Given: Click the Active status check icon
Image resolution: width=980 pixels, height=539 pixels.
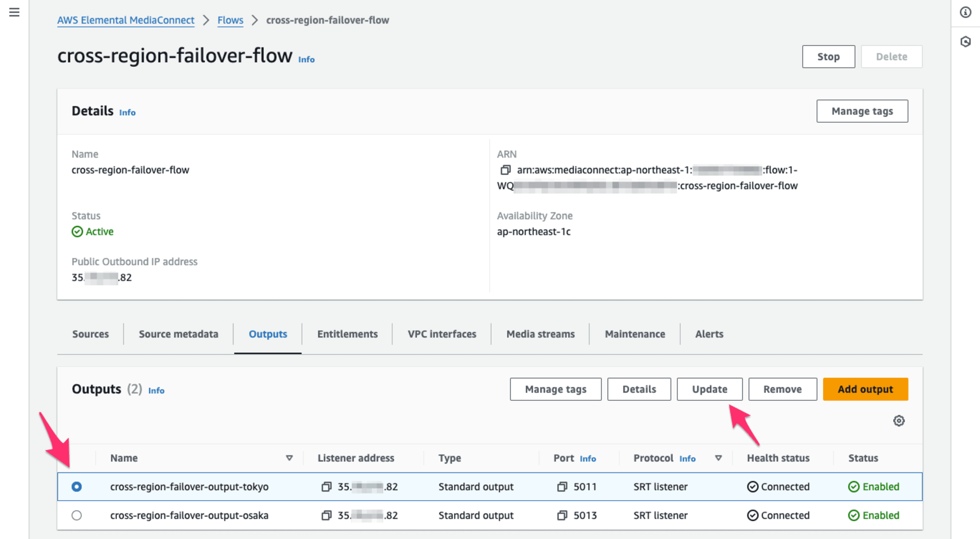Looking at the screenshot, I should click(77, 231).
